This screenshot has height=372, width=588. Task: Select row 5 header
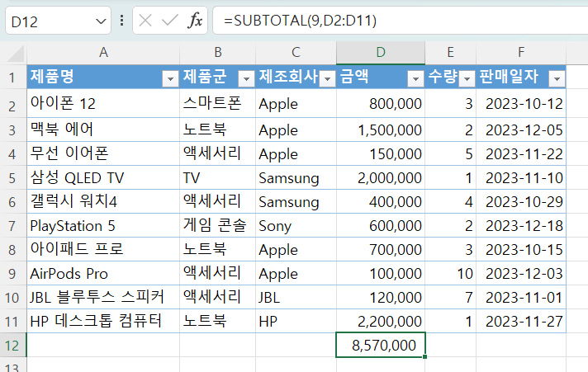(x=12, y=178)
